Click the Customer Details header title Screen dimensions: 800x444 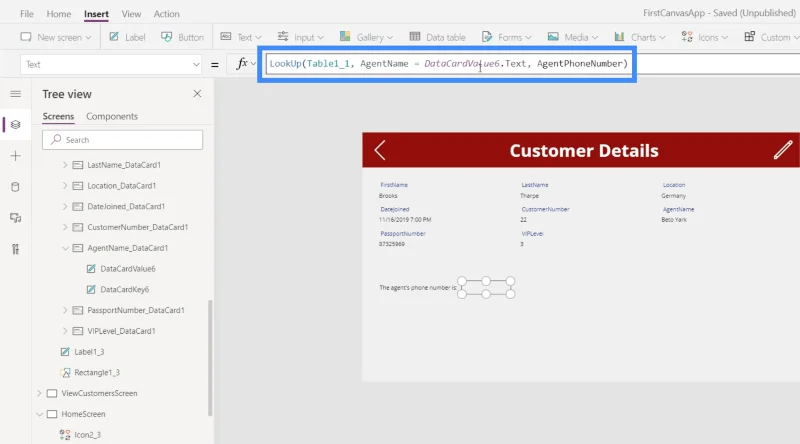click(584, 151)
